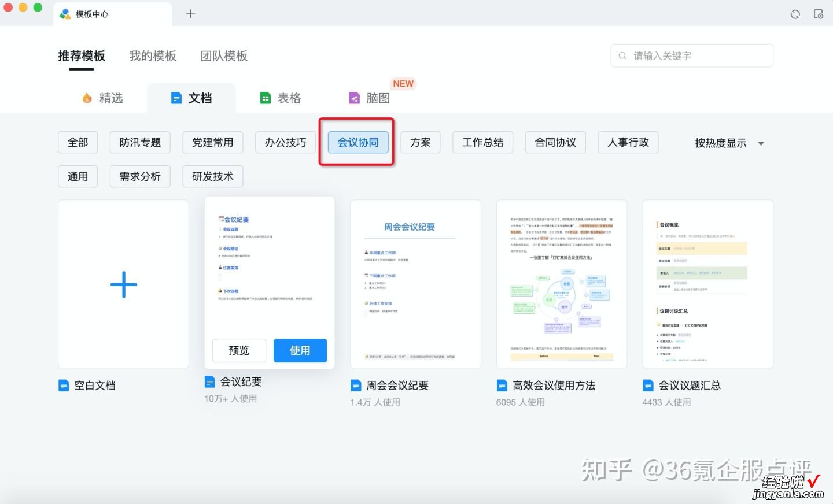Click the 模板中心 window tab title
The image size is (833, 504).
point(92,14)
